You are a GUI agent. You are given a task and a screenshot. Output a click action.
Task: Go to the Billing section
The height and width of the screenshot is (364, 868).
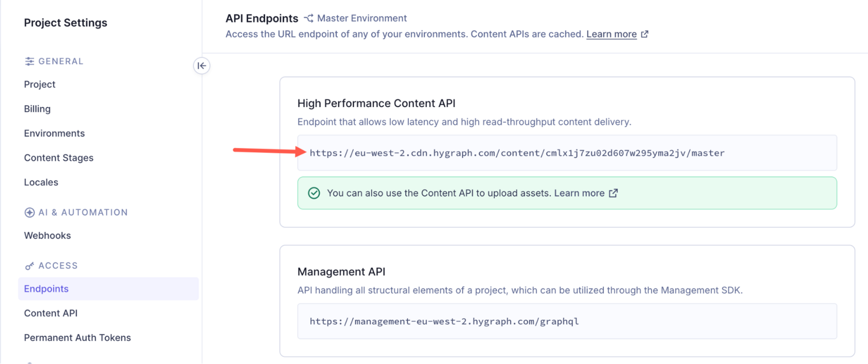click(37, 108)
